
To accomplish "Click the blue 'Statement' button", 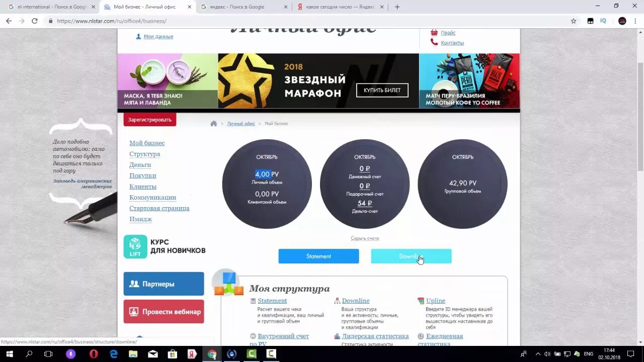I will coord(319,256).
